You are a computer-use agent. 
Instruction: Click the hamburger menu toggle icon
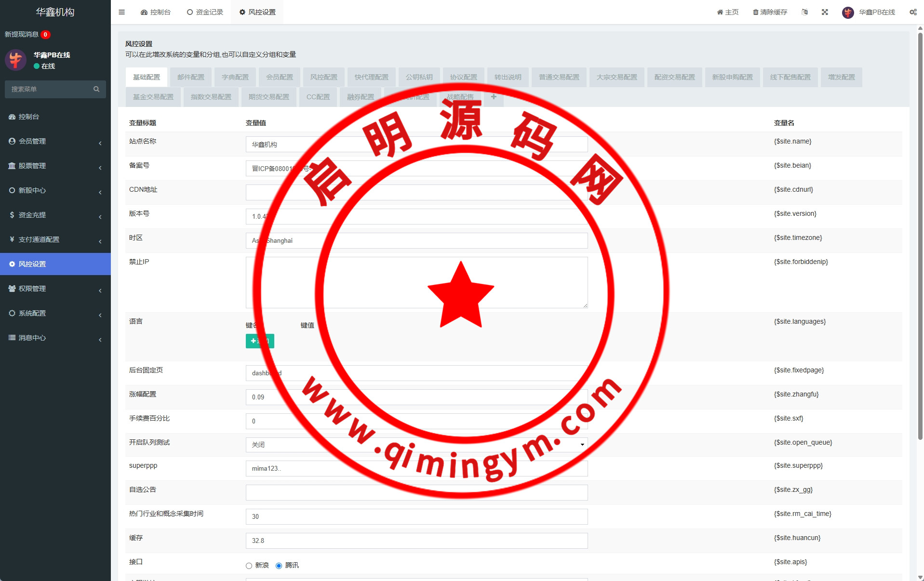coord(121,12)
